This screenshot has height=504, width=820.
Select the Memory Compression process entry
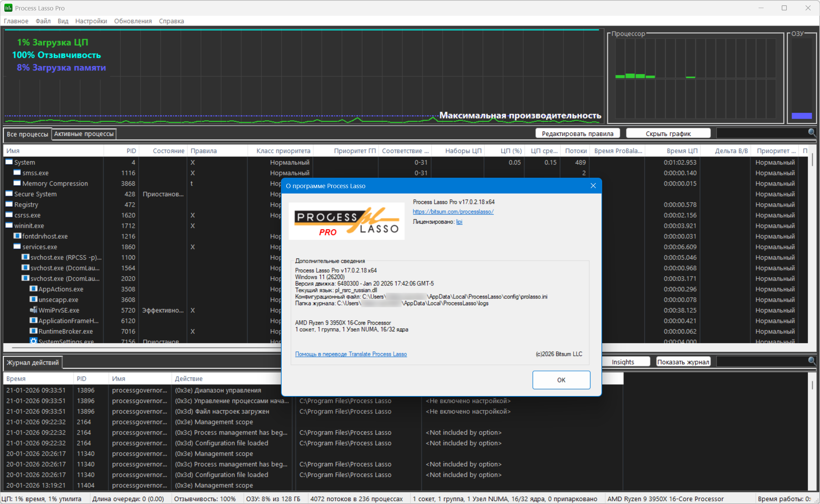pyautogui.click(x=55, y=183)
